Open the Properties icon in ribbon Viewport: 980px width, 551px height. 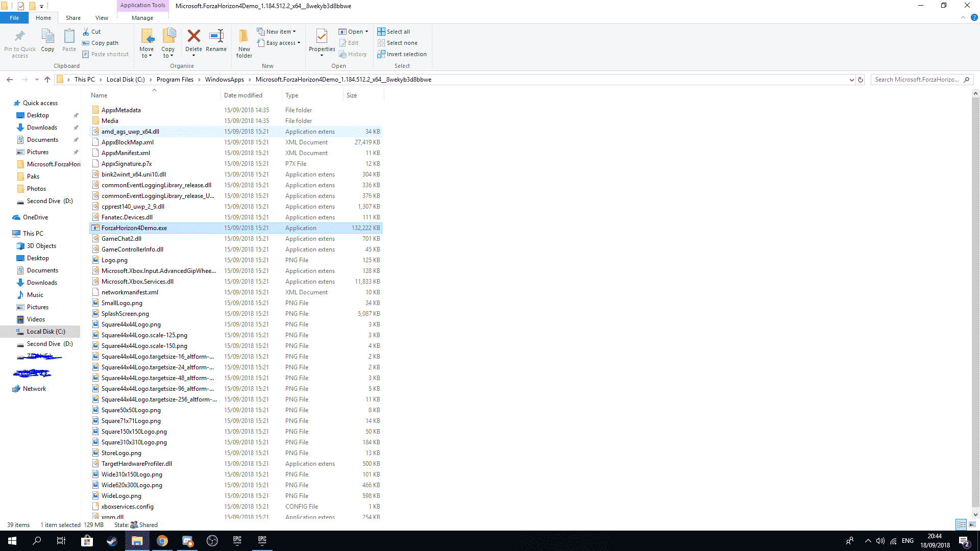pyautogui.click(x=322, y=36)
